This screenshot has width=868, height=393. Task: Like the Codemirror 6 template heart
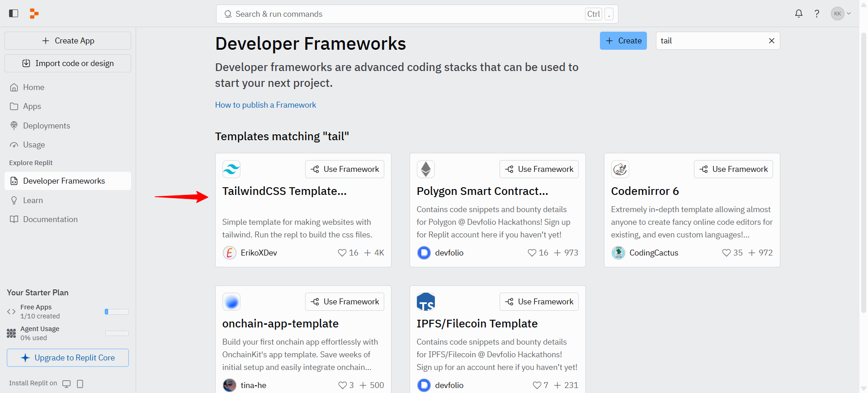(726, 253)
